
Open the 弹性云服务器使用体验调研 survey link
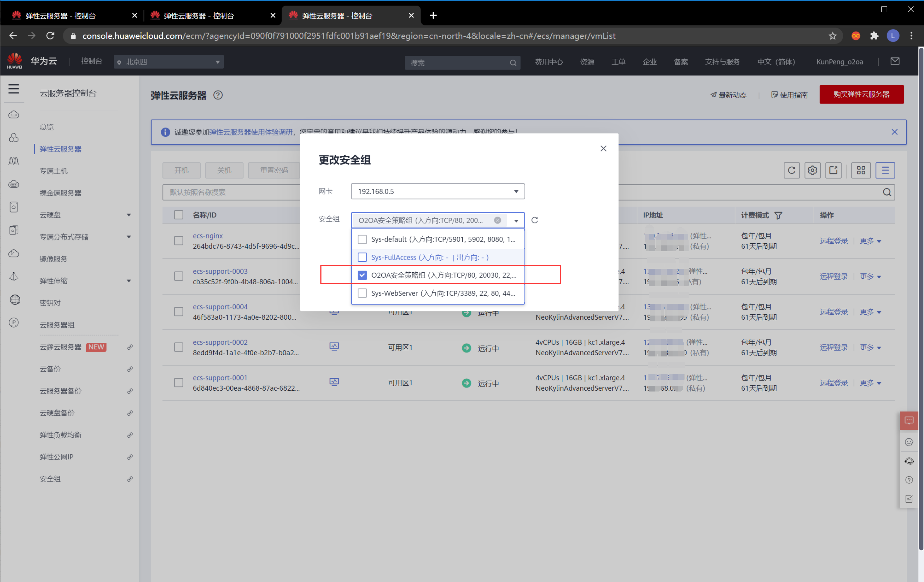(251, 132)
